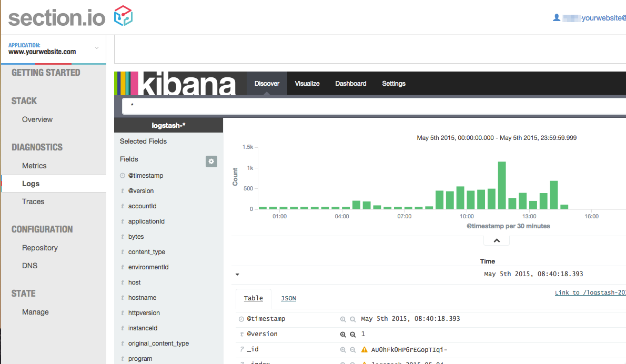Click the @timestamp clock field icon in sidebar
The width and height of the screenshot is (626, 364).
123,176
